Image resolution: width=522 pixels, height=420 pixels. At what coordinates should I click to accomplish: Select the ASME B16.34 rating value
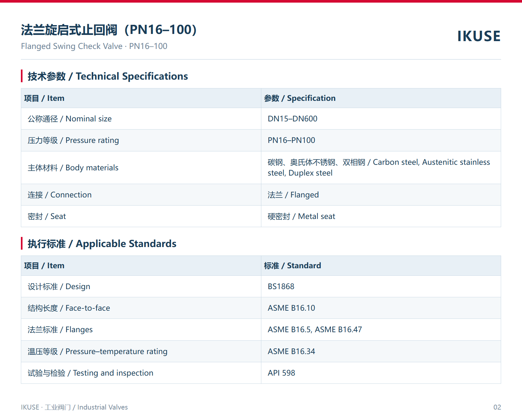click(291, 351)
